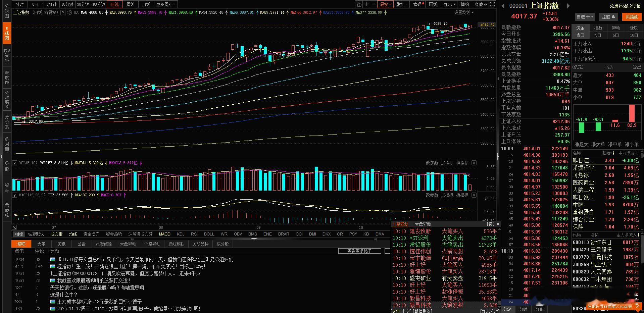The height and width of the screenshot is (313, 644).
Task: Click 改参数 for VOL indicator
Action: point(432,163)
